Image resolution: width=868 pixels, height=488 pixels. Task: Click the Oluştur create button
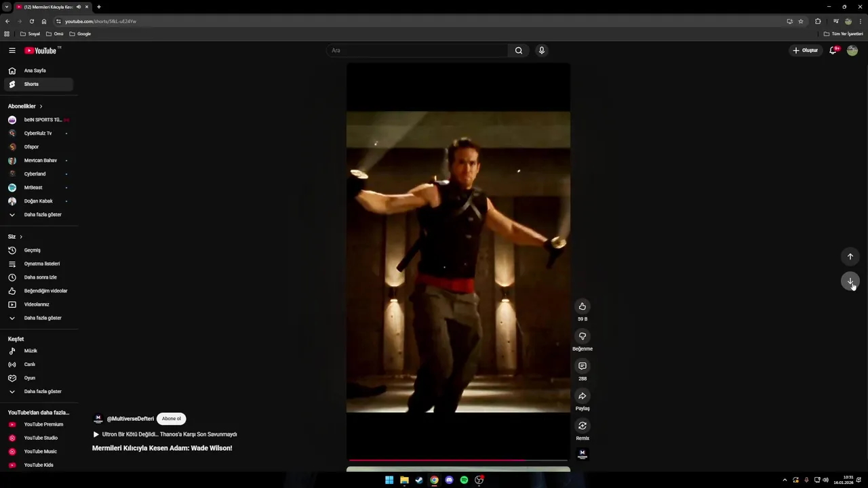pos(806,50)
